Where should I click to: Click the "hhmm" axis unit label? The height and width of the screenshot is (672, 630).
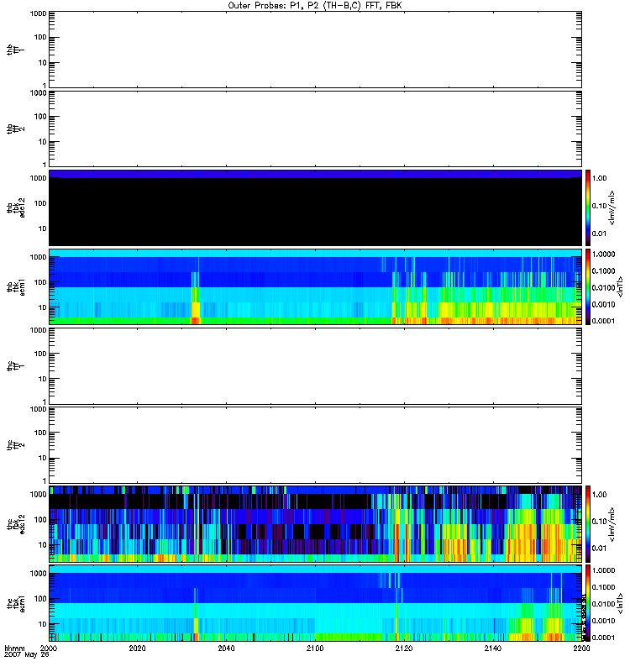pyautogui.click(x=14, y=648)
